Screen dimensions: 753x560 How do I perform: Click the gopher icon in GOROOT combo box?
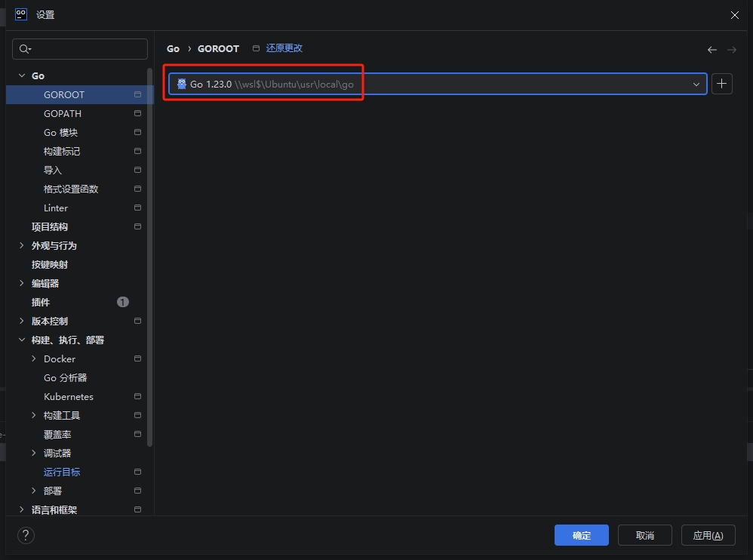182,84
